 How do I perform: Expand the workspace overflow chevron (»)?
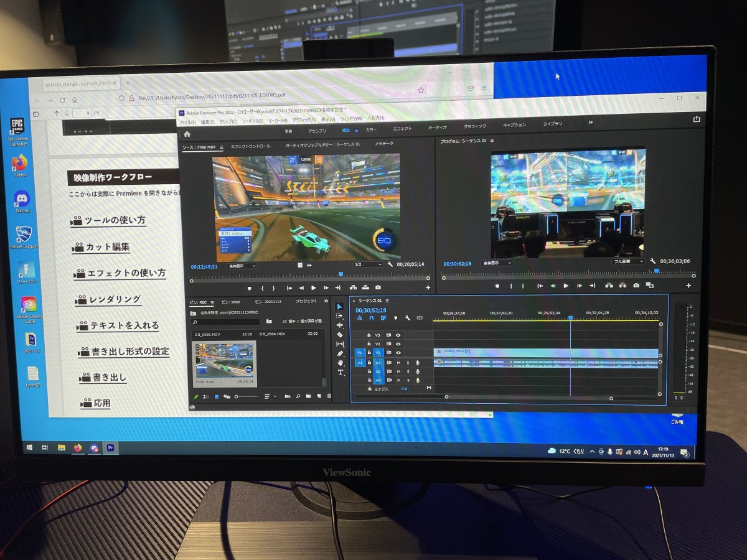tap(591, 122)
